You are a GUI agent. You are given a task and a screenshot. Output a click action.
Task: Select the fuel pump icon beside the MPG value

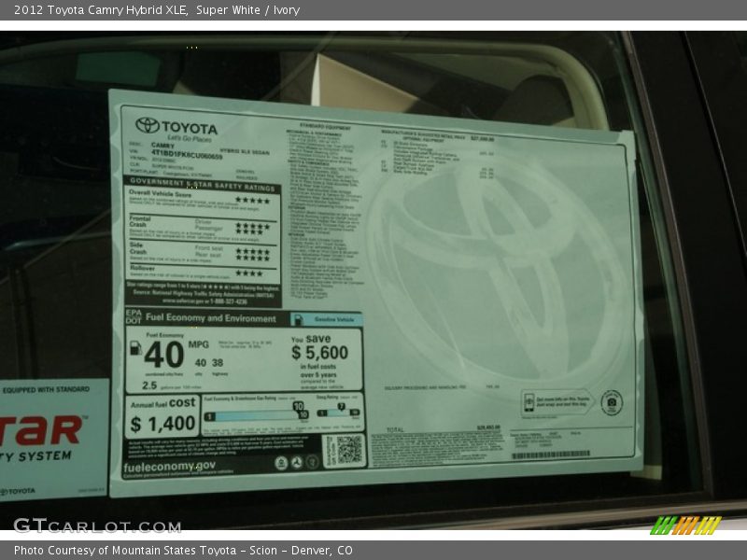134,347
